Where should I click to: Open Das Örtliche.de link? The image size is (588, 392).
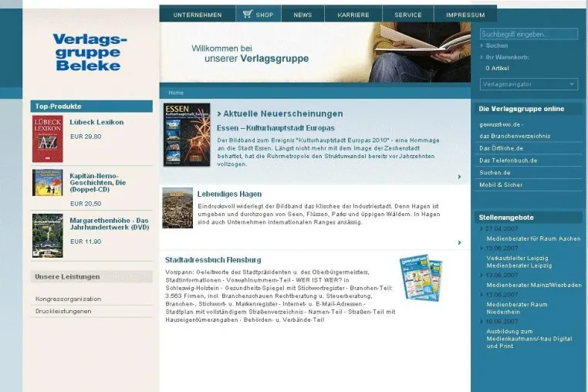point(501,148)
